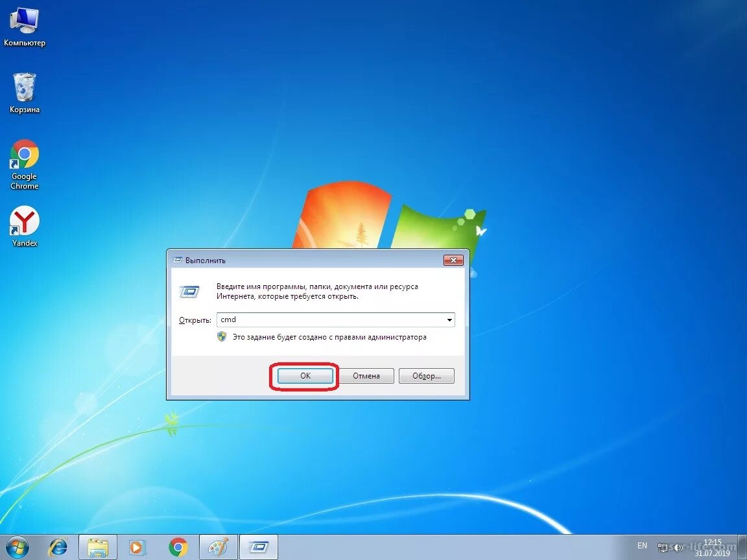The image size is (747, 560).
Task: Click the 'Открыть:' label
Action: 195,320
